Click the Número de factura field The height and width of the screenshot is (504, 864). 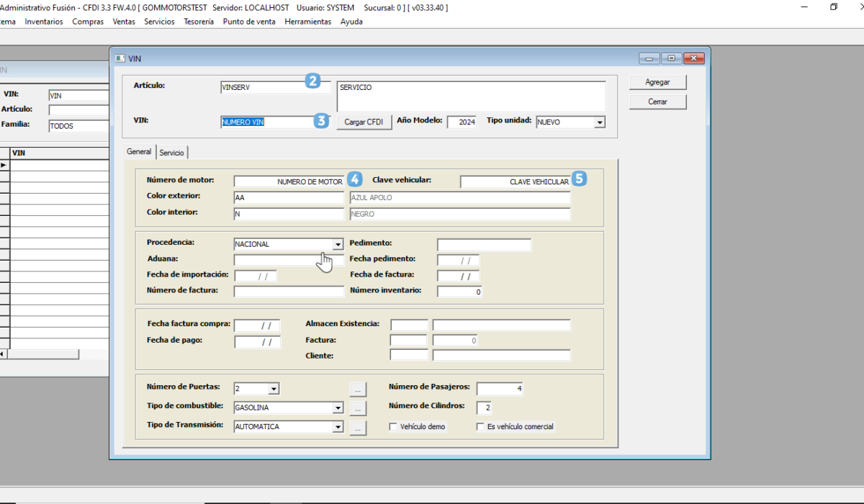point(289,292)
